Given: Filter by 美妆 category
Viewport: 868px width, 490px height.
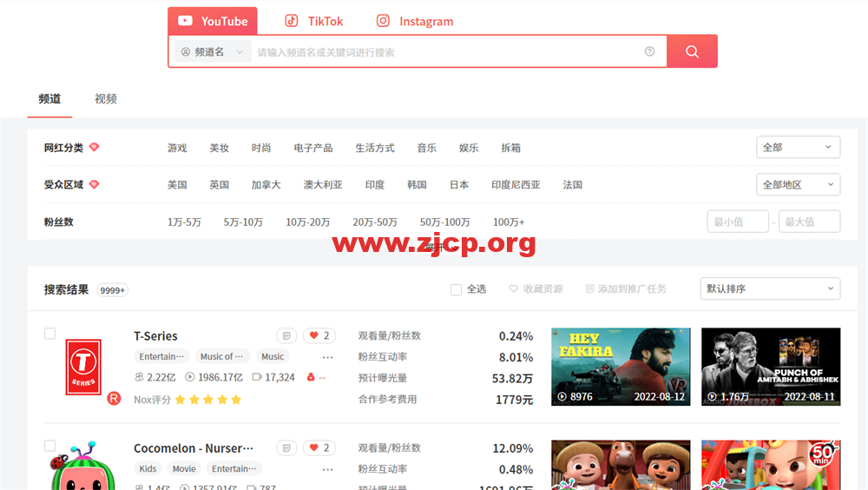Looking at the screenshot, I should click(x=220, y=148).
